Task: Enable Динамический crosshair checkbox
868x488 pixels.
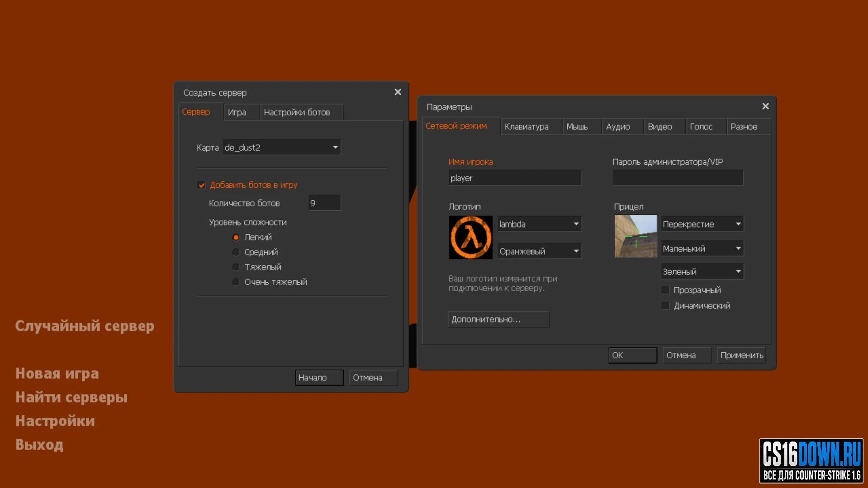Action: pos(665,306)
